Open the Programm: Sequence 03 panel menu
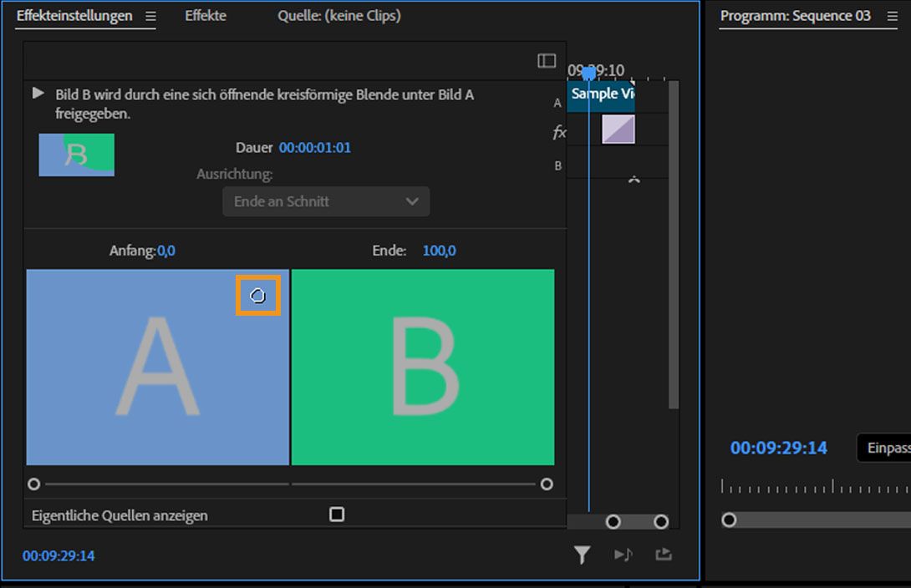This screenshot has height=588, width=911. (x=892, y=16)
